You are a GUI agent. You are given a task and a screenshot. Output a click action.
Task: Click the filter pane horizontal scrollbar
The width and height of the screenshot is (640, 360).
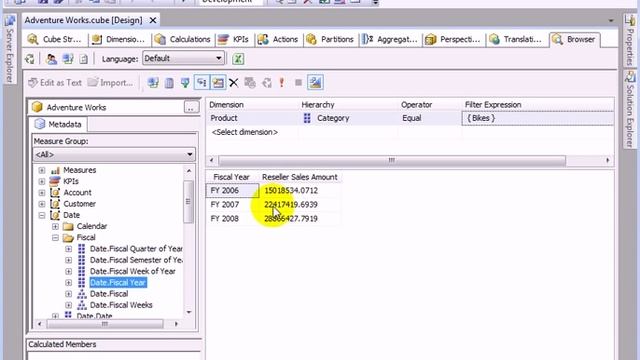[x=392, y=160]
